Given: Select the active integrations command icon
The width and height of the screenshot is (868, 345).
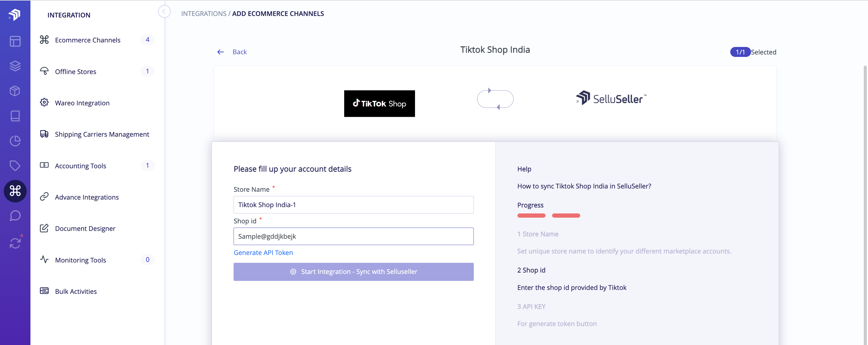Looking at the screenshot, I should [15, 191].
